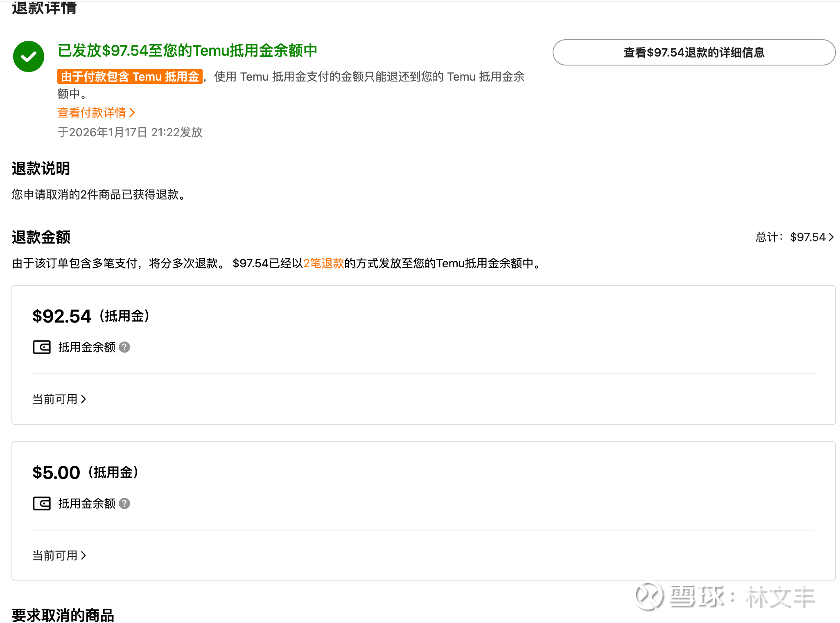Click the orange 由于付款包含 Temu 抵用金 tag
Screen dimensions: 840x623
(130, 77)
